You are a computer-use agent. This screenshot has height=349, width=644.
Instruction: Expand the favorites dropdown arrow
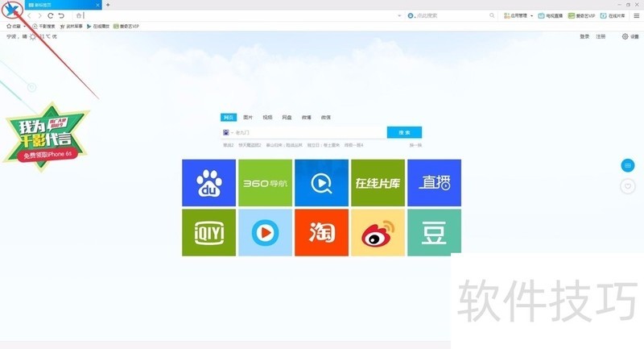pos(25,27)
